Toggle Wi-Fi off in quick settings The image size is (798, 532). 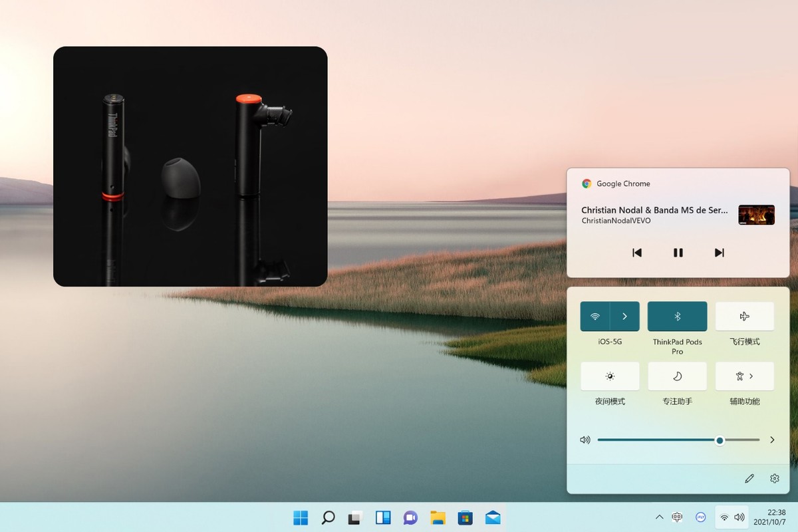595,317
